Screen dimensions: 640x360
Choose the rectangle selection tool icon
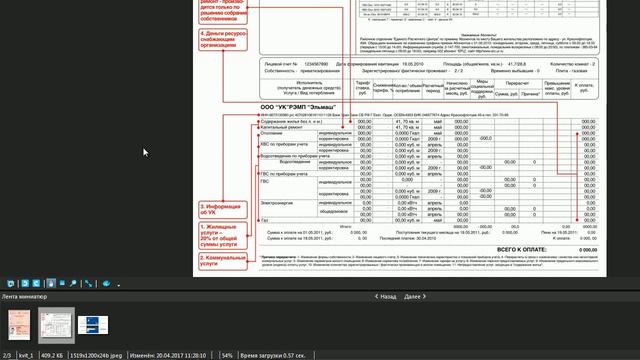pos(62,283)
